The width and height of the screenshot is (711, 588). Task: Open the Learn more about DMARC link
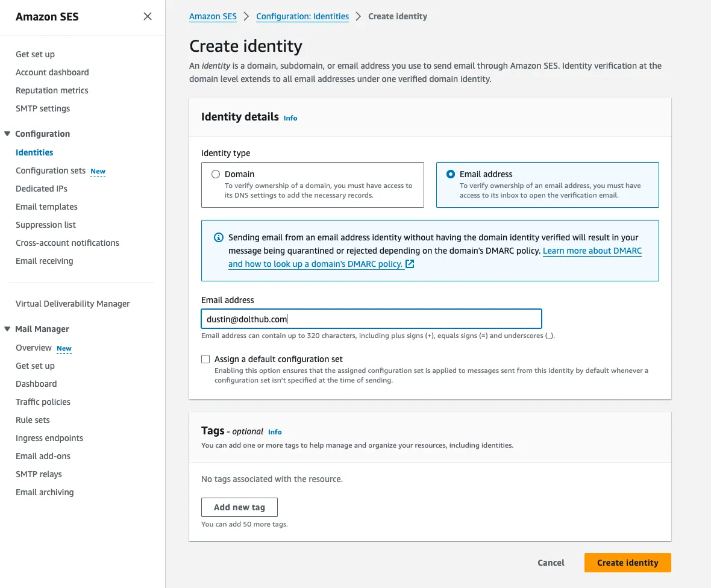click(x=592, y=251)
